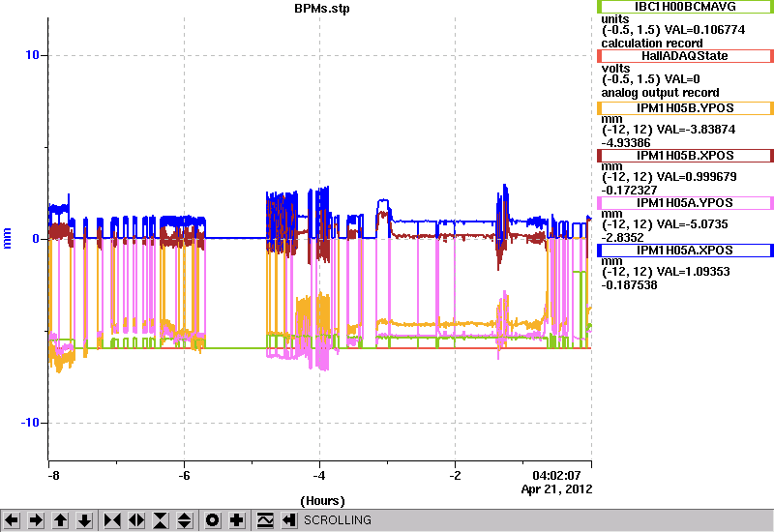Click the VAL=0 readout for HallADAQState
This screenshot has width=774, height=532.
pos(682,79)
